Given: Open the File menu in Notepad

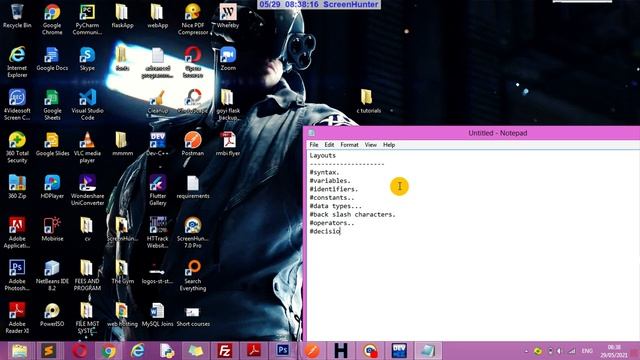Looking at the screenshot, I should pos(313,145).
